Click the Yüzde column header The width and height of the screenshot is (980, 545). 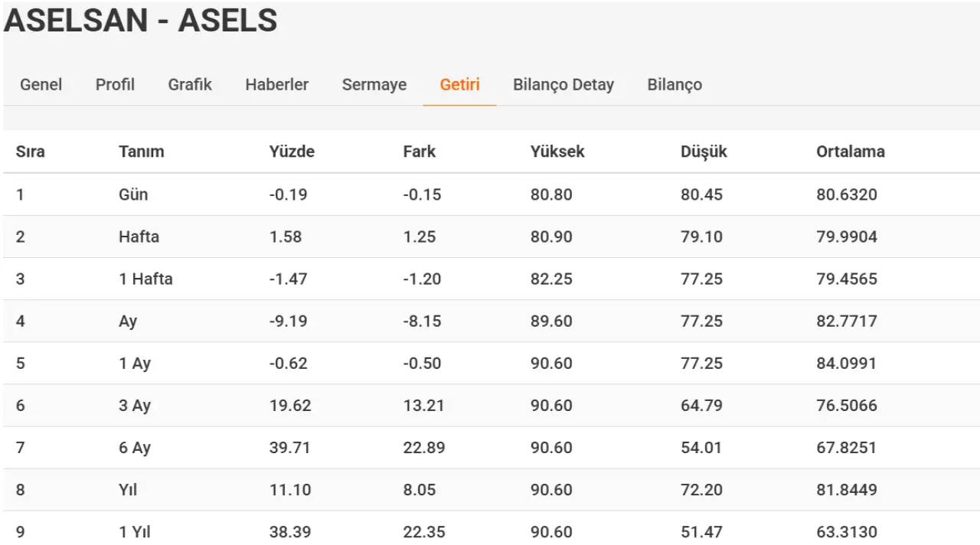292,152
